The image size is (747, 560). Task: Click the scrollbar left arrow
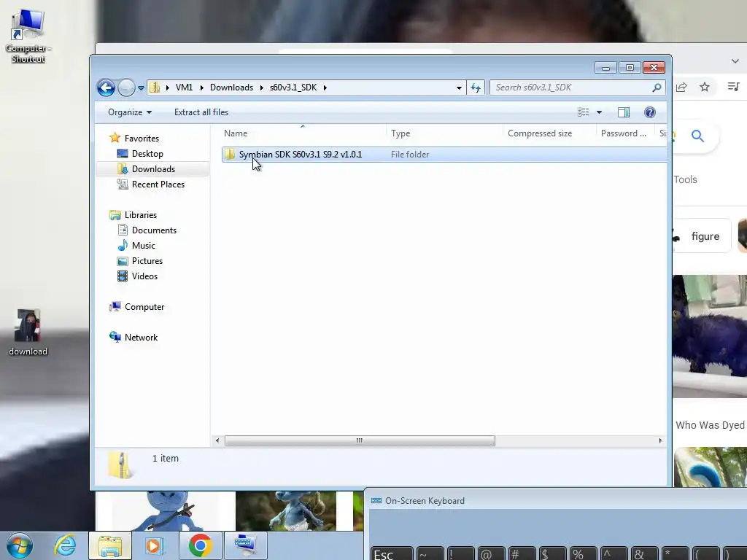(x=217, y=441)
